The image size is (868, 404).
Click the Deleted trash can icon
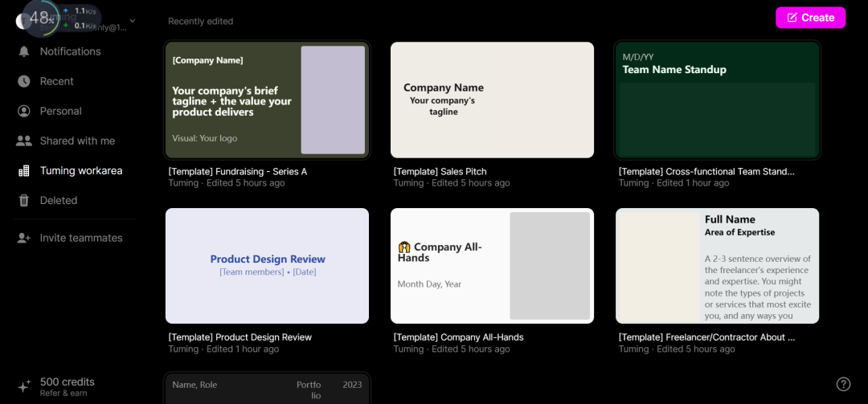(x=24, y=200)
